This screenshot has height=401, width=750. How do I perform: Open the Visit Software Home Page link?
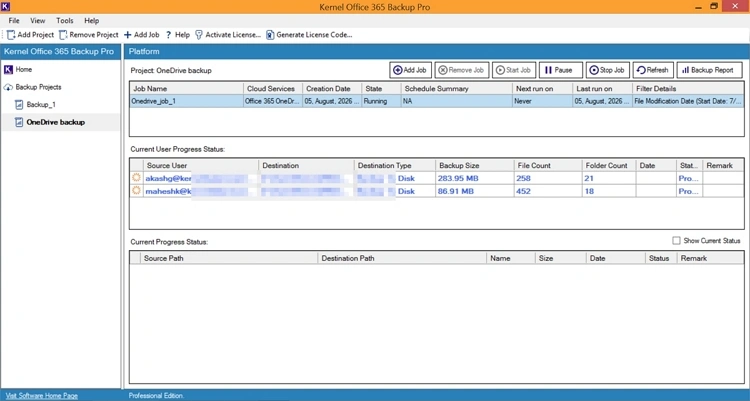[42, 396]
